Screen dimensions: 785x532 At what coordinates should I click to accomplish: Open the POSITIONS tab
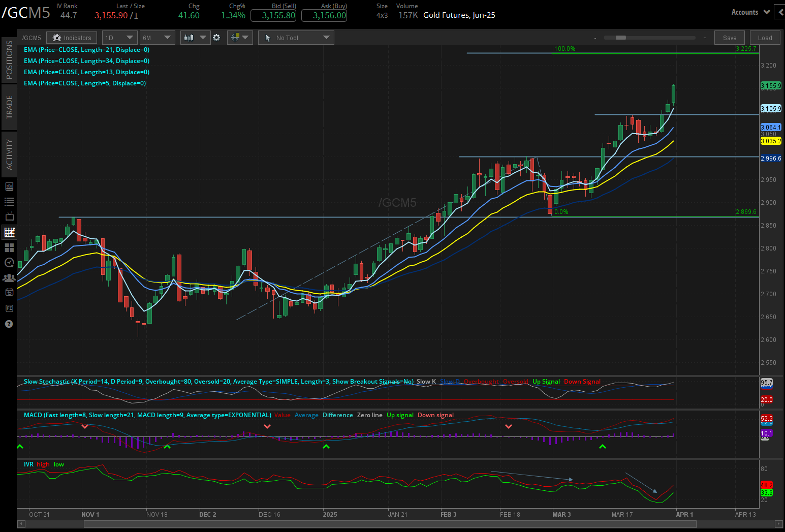click(x=9, y=58)
